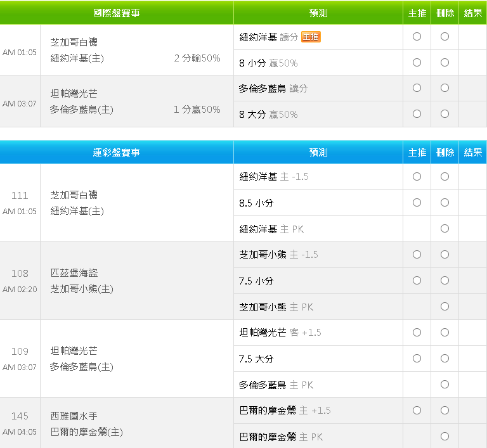The height and width of the screenshot is (448, 487).
Task: Click prediction text 紐約洋基 主 PK
Action: 271,229
